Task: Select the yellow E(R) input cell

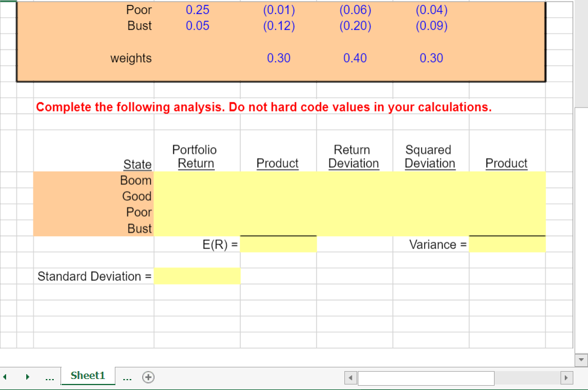Action: point(278,244)
